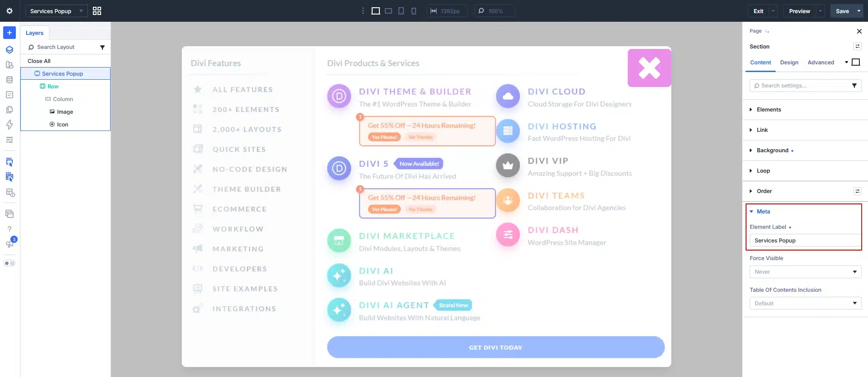Click the Preview button
The width and height of the screenshot is (868, 377).
pyautogui.click(x=800, y=11)
